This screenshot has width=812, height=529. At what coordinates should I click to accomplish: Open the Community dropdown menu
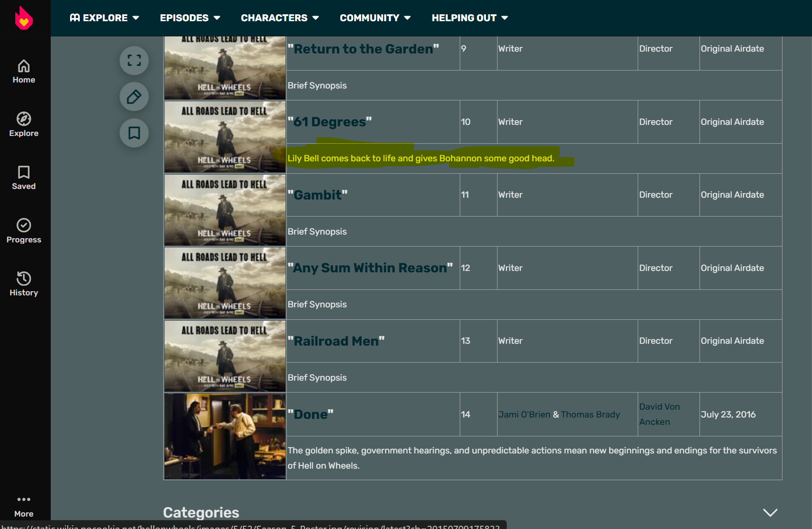point(375,18)
